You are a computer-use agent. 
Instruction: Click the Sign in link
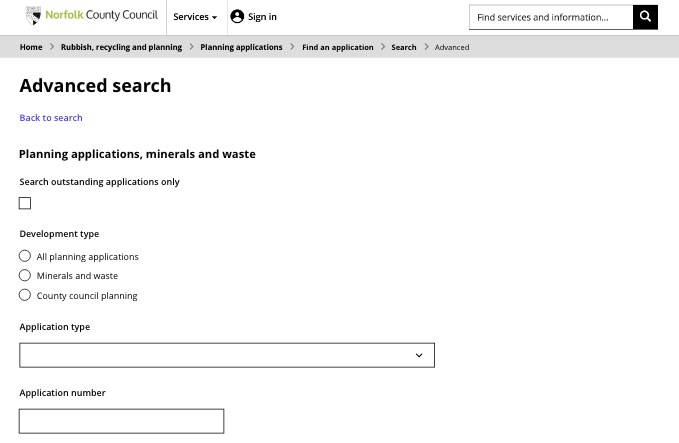(x=262, y=17)
